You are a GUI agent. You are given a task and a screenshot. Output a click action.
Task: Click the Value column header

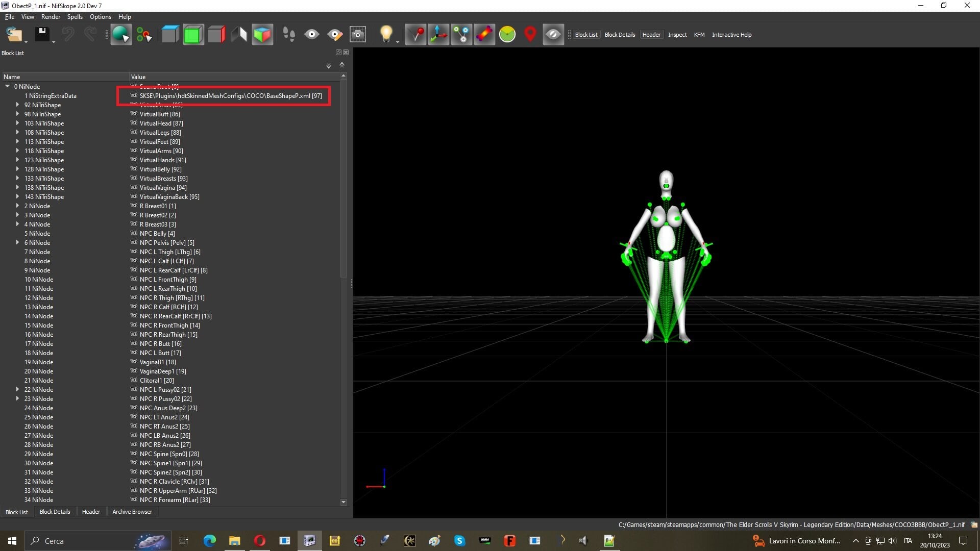234,77
